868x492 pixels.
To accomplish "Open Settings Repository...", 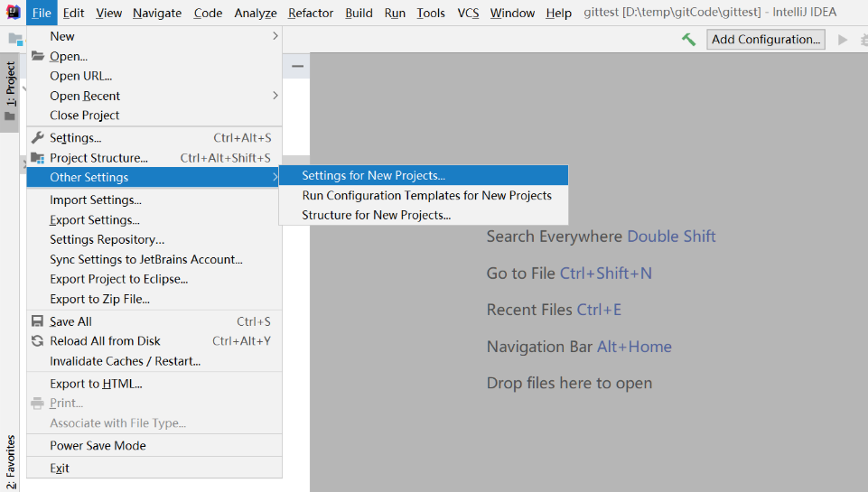I will click(x=154, y=239).
